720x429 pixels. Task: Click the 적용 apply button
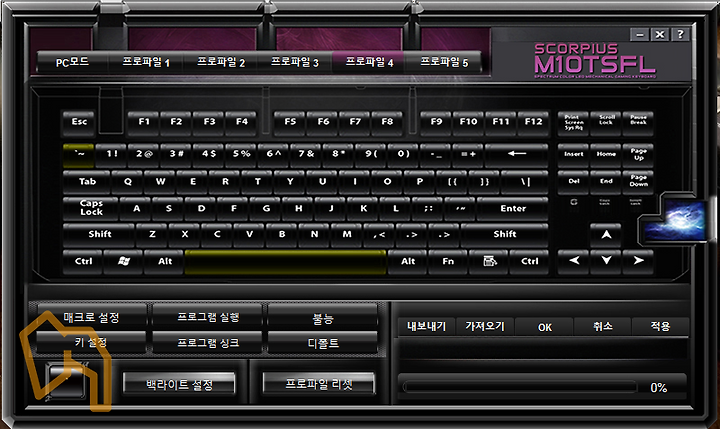[x=660, y=327]
